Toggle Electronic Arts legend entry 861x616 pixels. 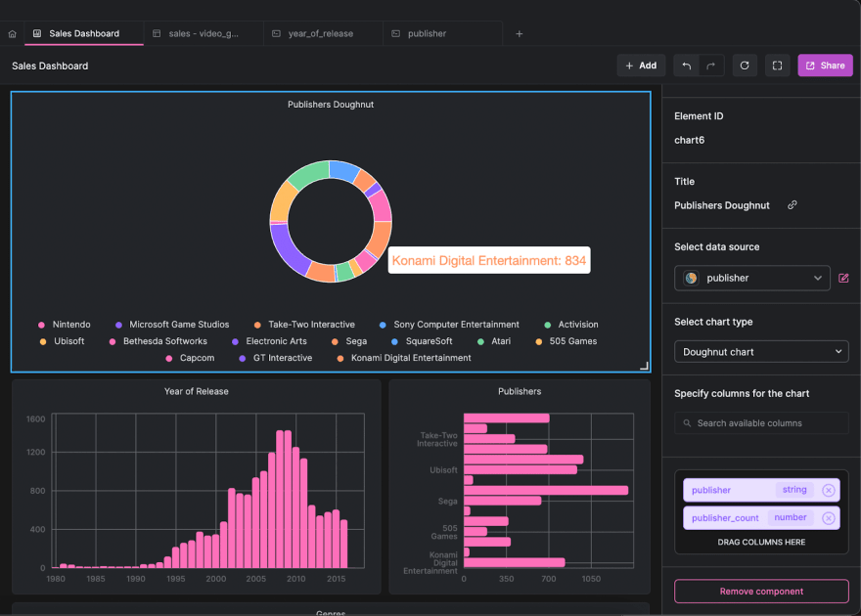pyautogui.click(x=269, y=341)
